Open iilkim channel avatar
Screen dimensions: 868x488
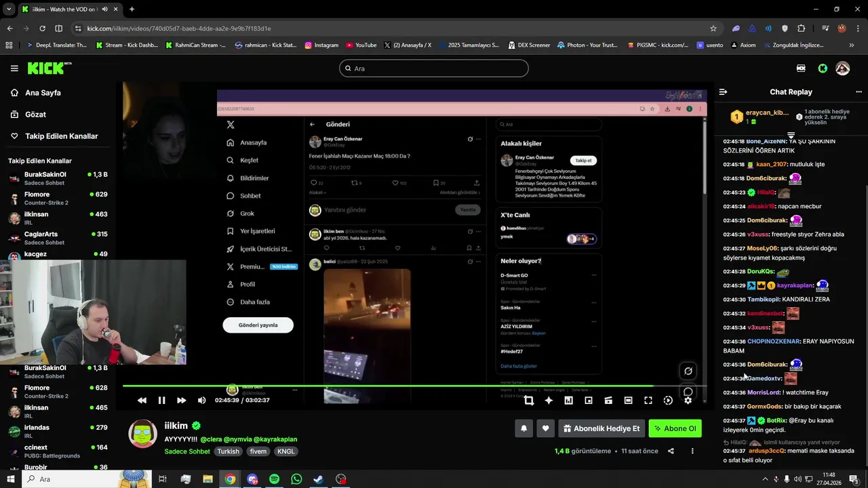pyautogui.click(x=142, y=434)
